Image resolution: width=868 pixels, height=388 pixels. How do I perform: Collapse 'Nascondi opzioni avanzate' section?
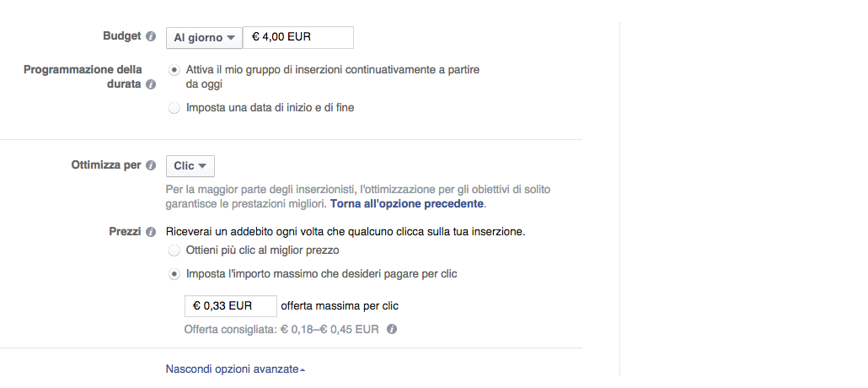click(x=235, y=369)
